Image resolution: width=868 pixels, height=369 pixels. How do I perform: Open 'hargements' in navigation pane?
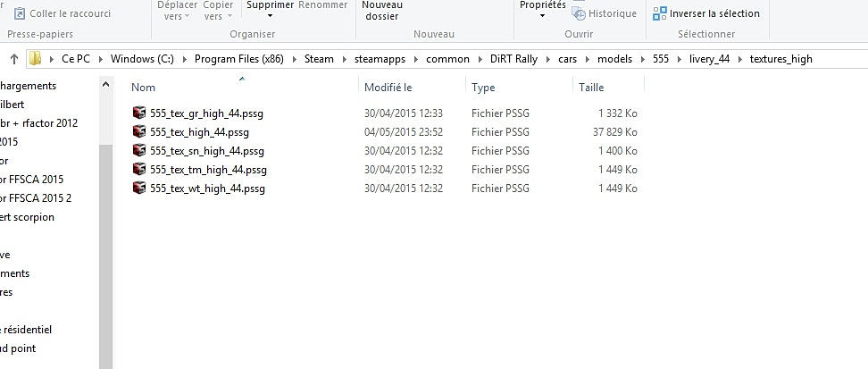pos(29,85)
